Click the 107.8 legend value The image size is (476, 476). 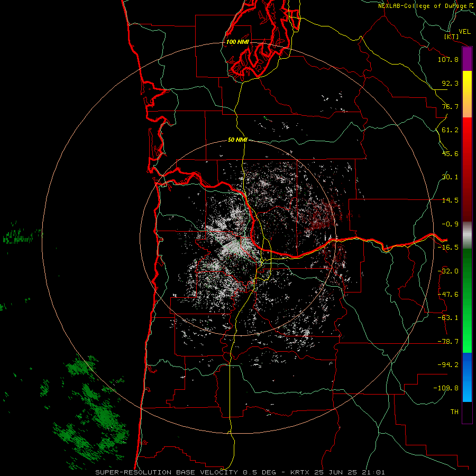pos(448,59)
